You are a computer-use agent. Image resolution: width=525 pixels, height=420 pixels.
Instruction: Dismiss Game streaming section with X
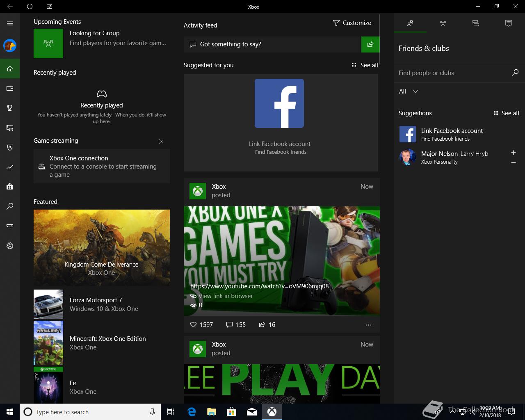[x=161, y=142]
